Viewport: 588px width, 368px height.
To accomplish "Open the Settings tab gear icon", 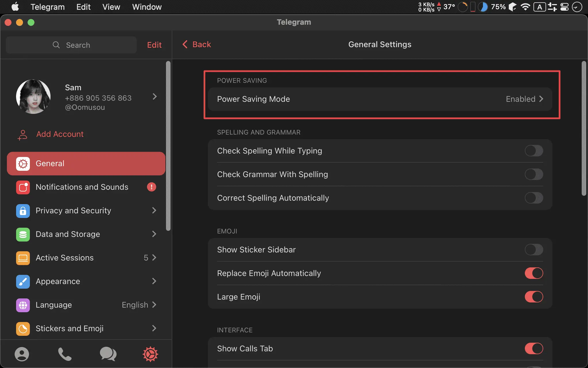I will coord(150,354).
